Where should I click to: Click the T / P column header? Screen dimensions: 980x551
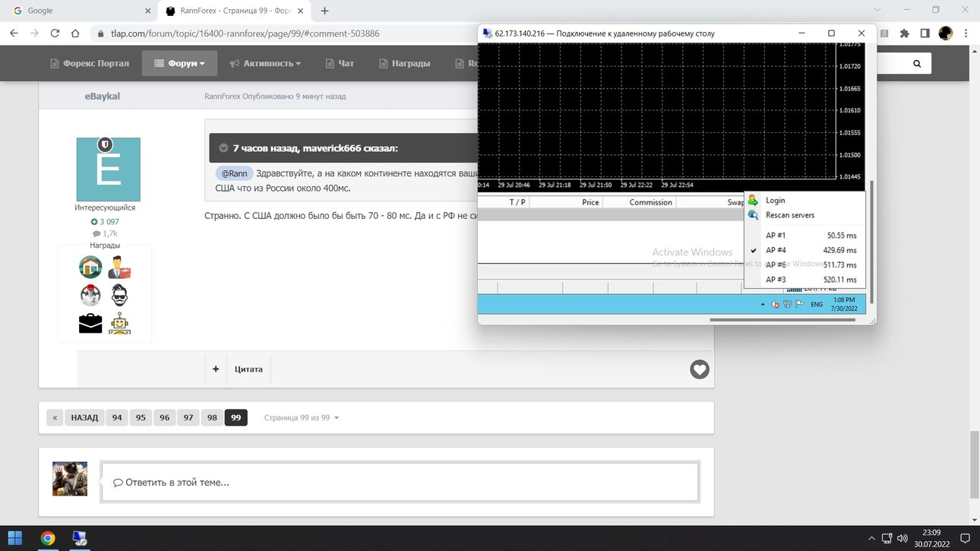click(517, 202)
